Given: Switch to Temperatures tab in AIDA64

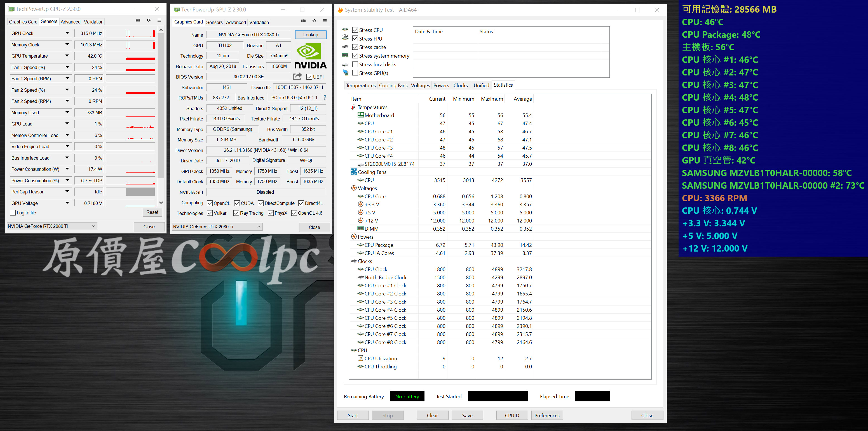Looking at the screenshot, I should [360, 86].
